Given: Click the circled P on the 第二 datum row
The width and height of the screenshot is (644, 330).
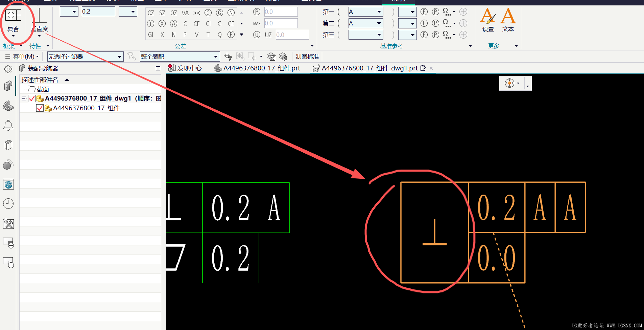Looking at the screenshot, I should point(436,23).
